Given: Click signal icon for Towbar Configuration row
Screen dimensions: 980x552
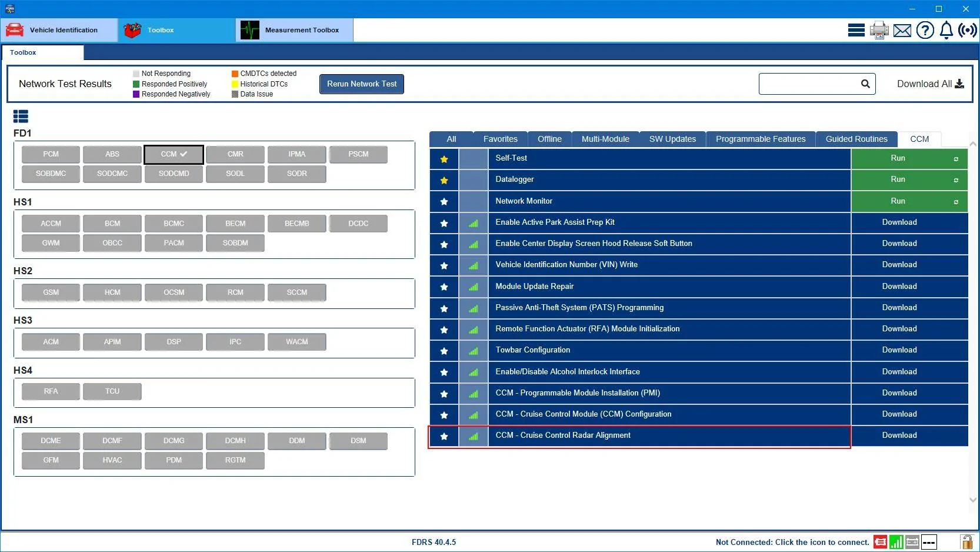Looking at the screenshot, I should click(474, 351).
